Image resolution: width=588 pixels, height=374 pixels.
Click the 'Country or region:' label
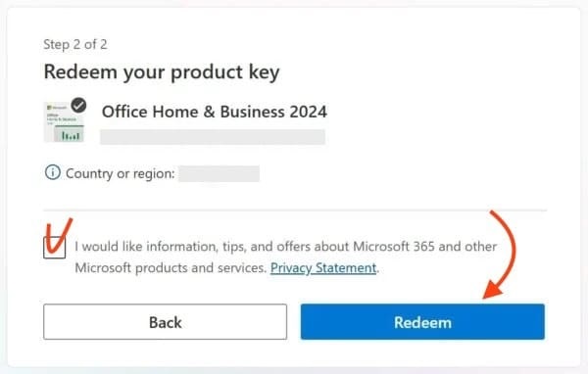point(121,173)
